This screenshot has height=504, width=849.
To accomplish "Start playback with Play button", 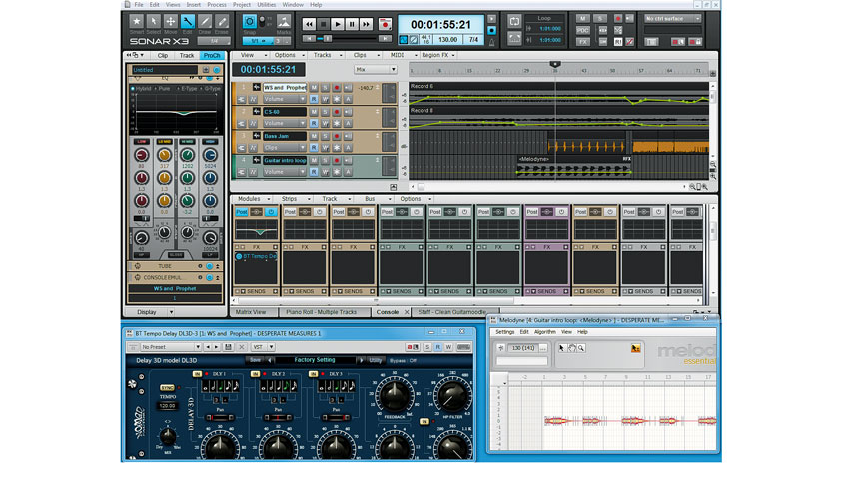I will [x=338, y=24].
